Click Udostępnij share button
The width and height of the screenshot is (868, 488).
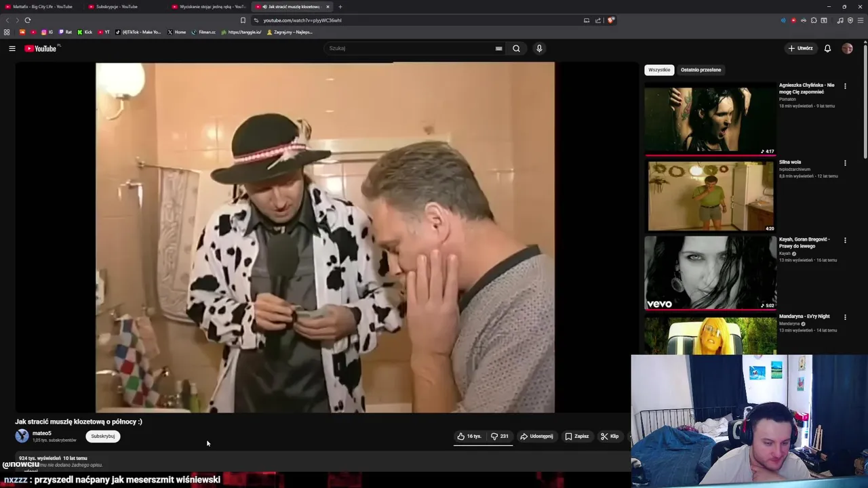pos(536,436)
